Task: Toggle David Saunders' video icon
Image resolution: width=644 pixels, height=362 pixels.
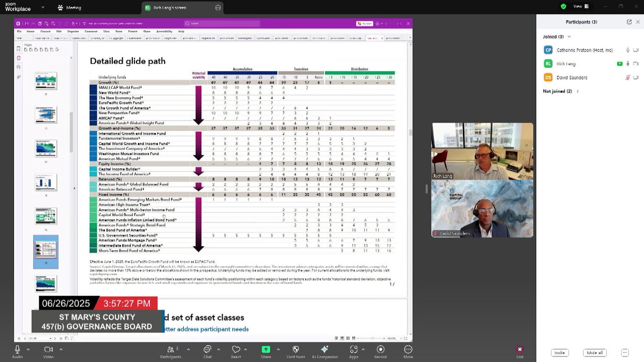Action: pos(636,77)
